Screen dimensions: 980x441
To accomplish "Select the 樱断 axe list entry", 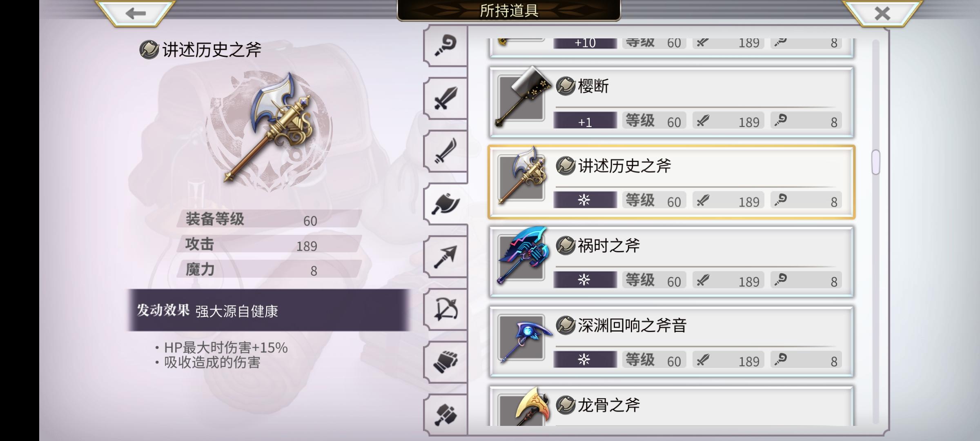I will 671,102.
